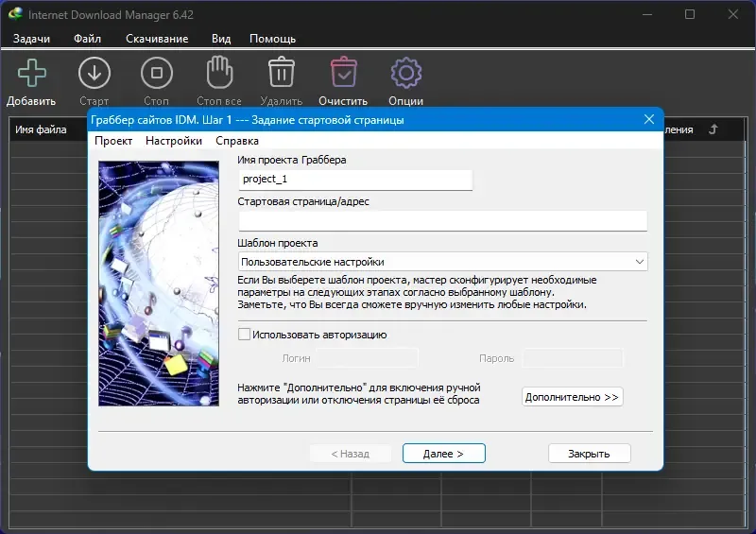Focus the Имя проекта Граббера field
The height and width of the screenshot is (534, 756).
355,180
